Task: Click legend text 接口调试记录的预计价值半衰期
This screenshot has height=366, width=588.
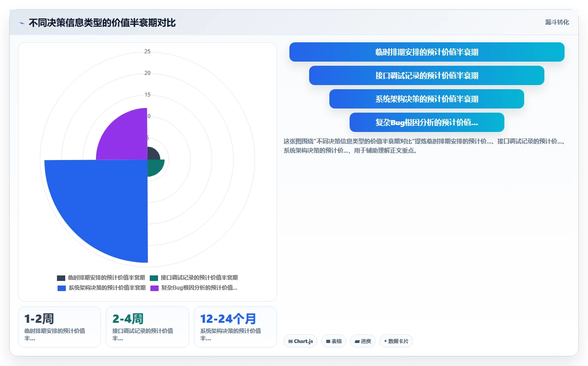Action: pos(199,278)
